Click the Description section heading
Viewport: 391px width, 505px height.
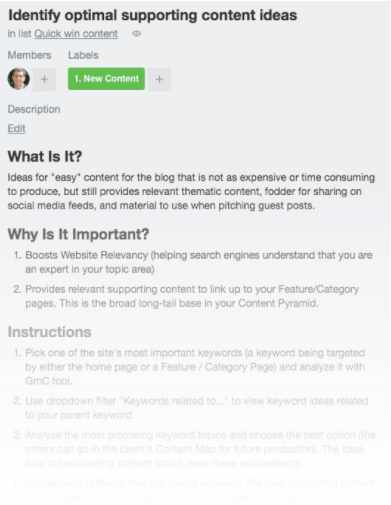click(34, 109)
